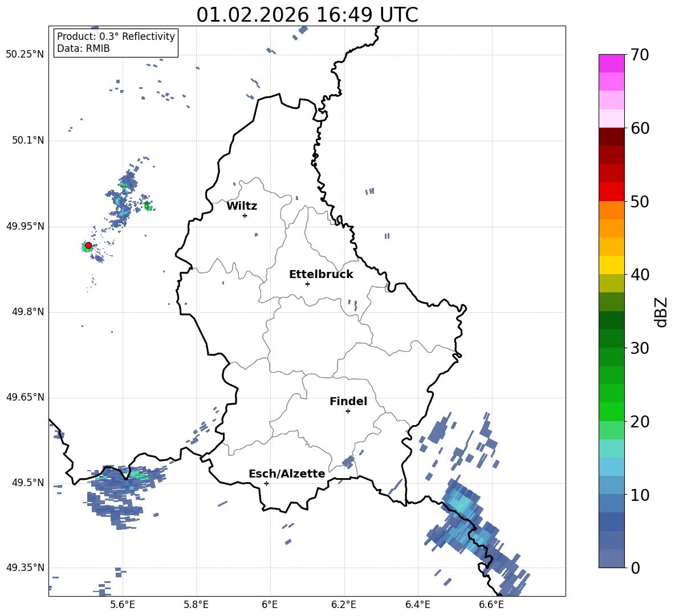The height and width of the screenshot is (616, 675).
Task: Click the 30 colorbar tick label
Action: click(x=640, y=348)
